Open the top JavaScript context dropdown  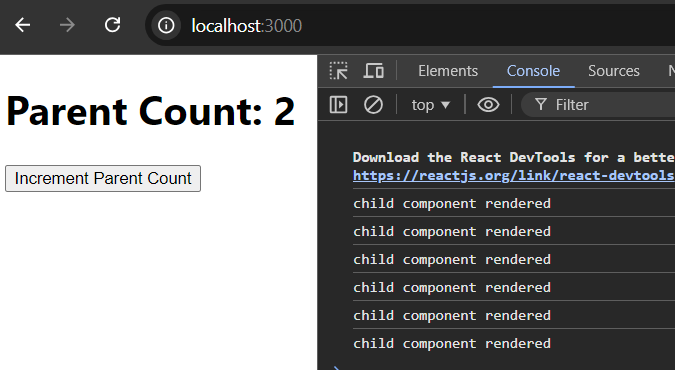[430, 105]
